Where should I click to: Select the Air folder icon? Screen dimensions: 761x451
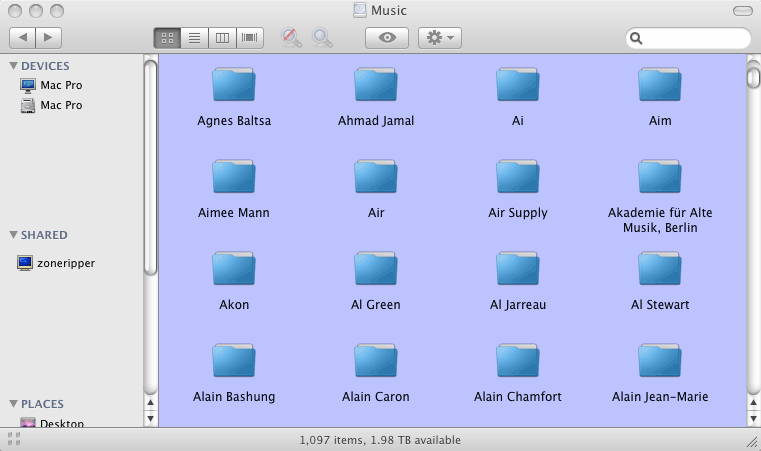[x=376, y=177]
